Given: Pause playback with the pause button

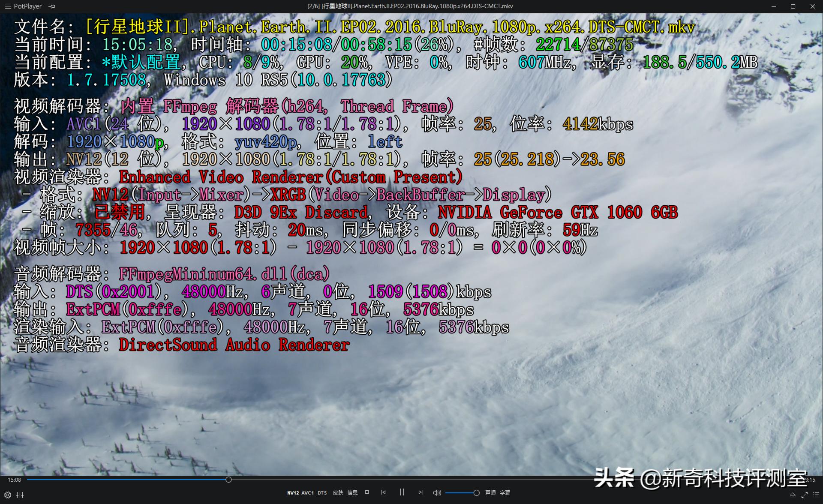Looking at the screenshot, I should [x=402, y=493].
